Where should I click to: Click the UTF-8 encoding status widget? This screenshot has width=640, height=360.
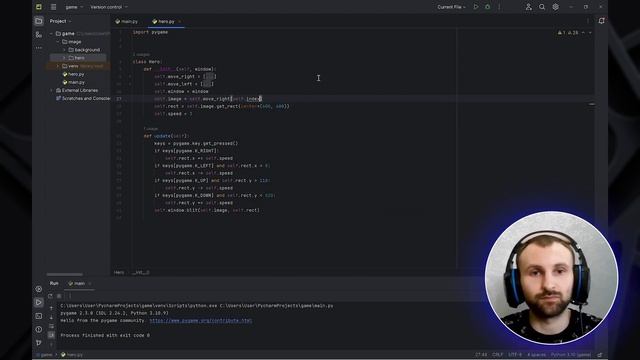click(x=515, y=355)
